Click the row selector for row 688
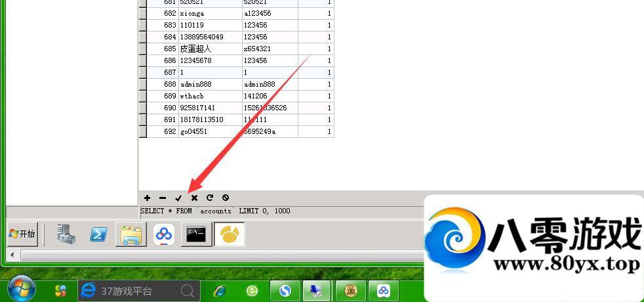 tap(143, 84)
